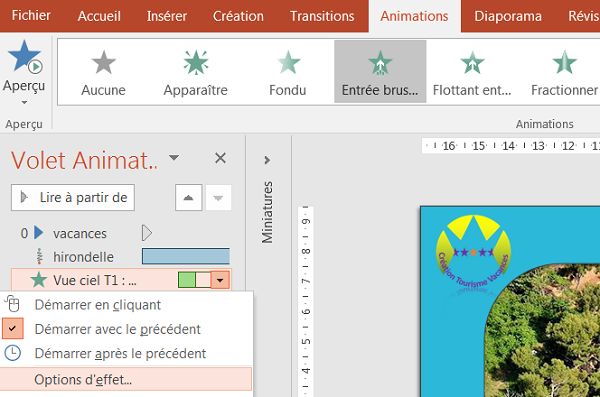Click the vacances play trigger icon

point(39,233)
